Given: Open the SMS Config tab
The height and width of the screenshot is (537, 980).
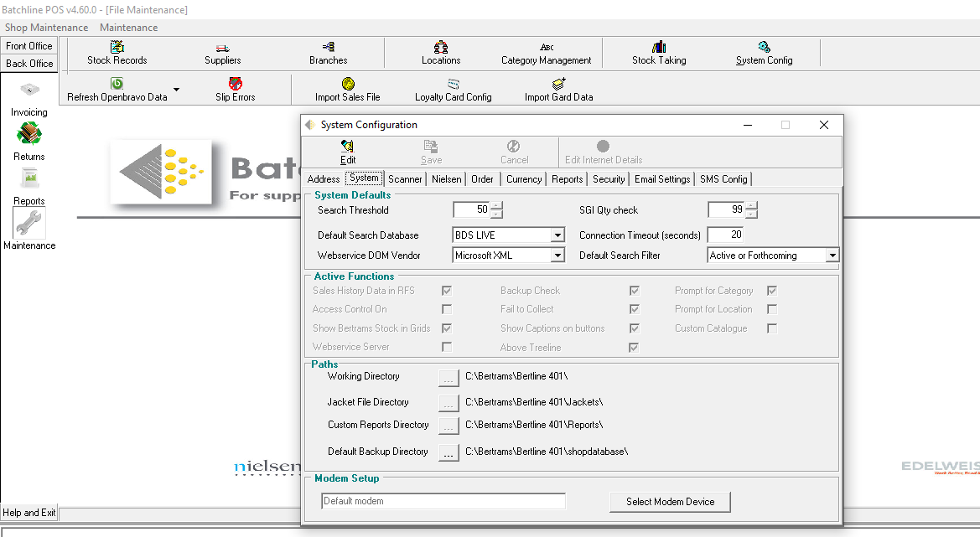Looking at the screenshot, I should [723, 179].
